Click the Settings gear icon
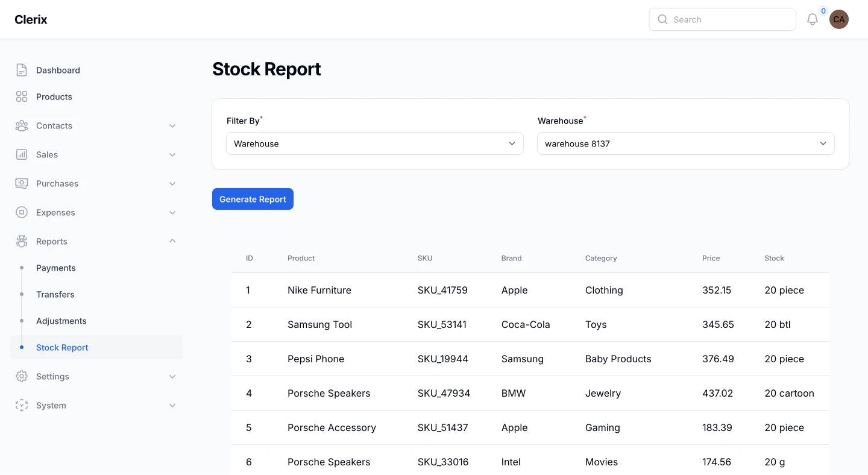The height and width of the screenshot is (475, 868). click(x=22, y=376)
